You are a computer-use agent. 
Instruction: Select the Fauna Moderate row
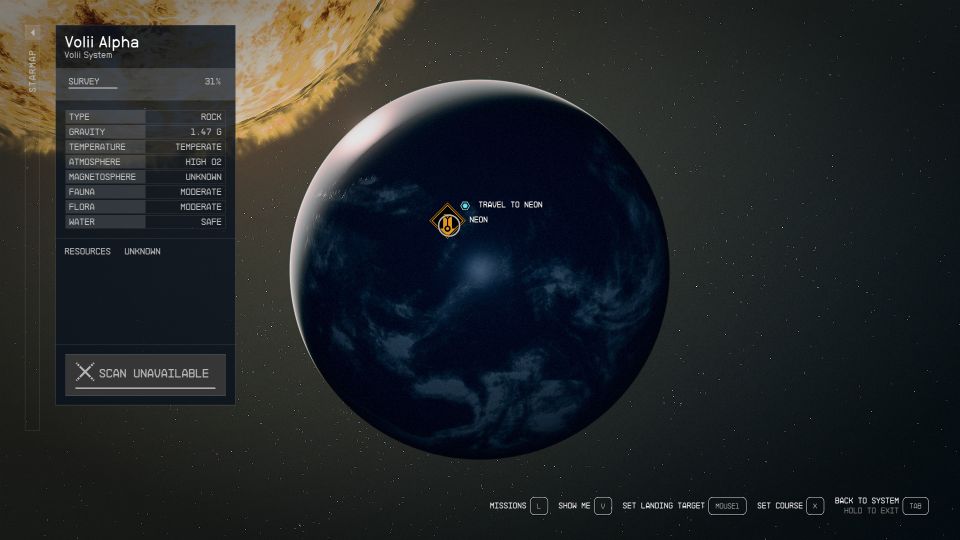[145, 192]
